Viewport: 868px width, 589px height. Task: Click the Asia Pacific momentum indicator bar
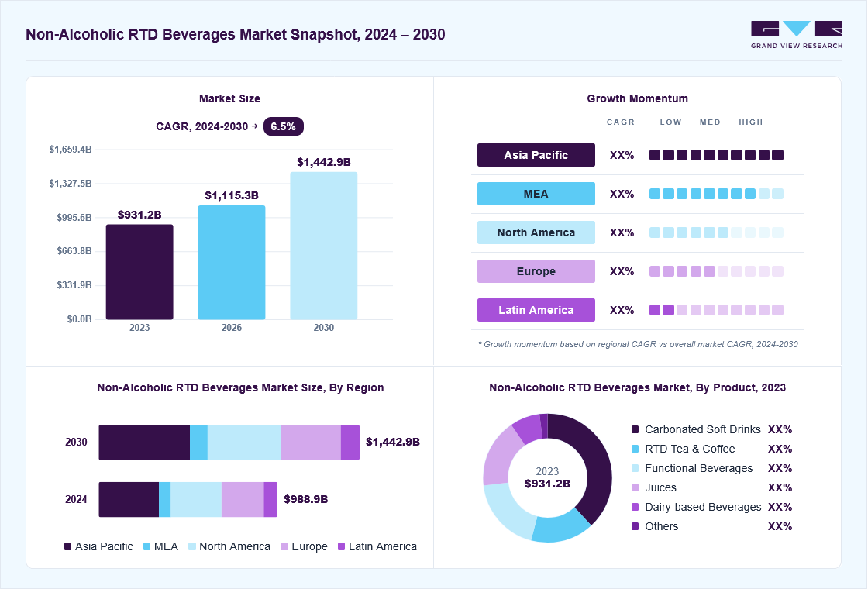click(x=716, y=155)
